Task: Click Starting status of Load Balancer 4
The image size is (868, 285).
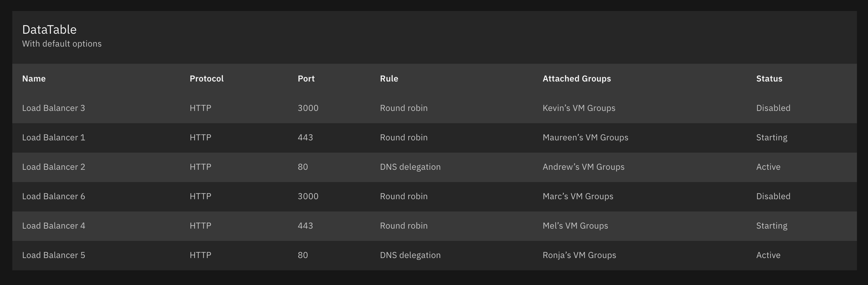Action: (x=772, y=226)
